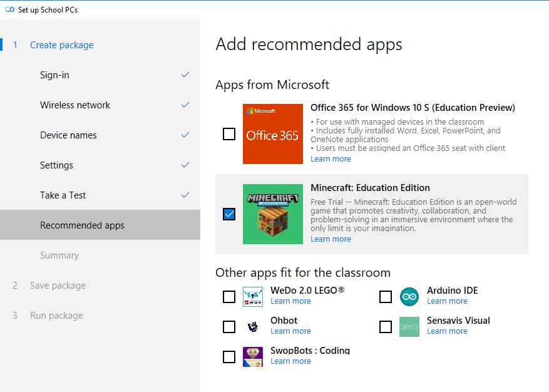Click the Other apps fit for the classroom heading
Viewport: 549px width, 392px height.
[x=303, y=272]
